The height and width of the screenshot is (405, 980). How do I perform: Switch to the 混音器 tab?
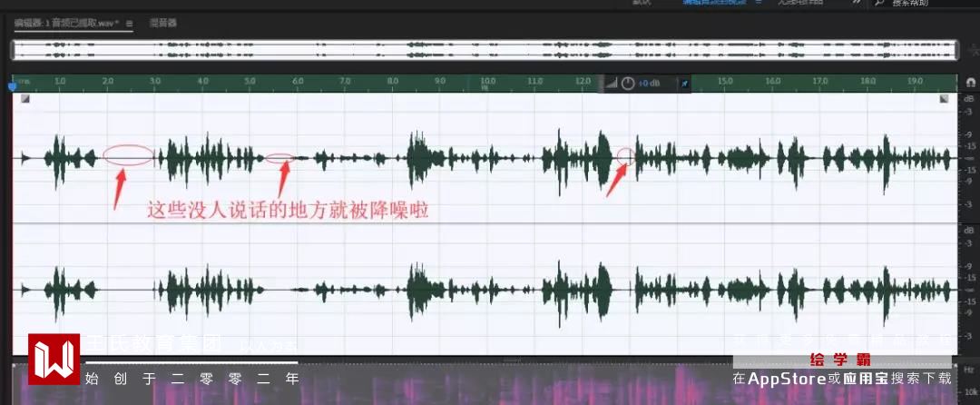(x=162, y=23)
